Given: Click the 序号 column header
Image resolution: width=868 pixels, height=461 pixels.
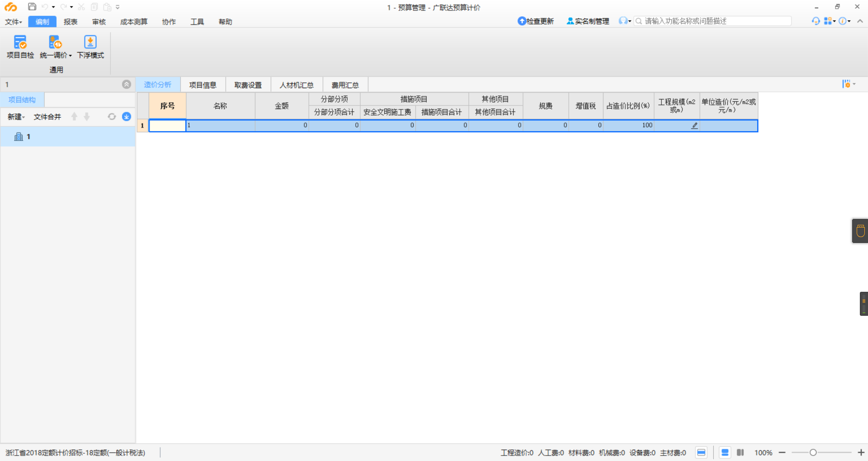Looking at the screenshot, I should [167, 106].
